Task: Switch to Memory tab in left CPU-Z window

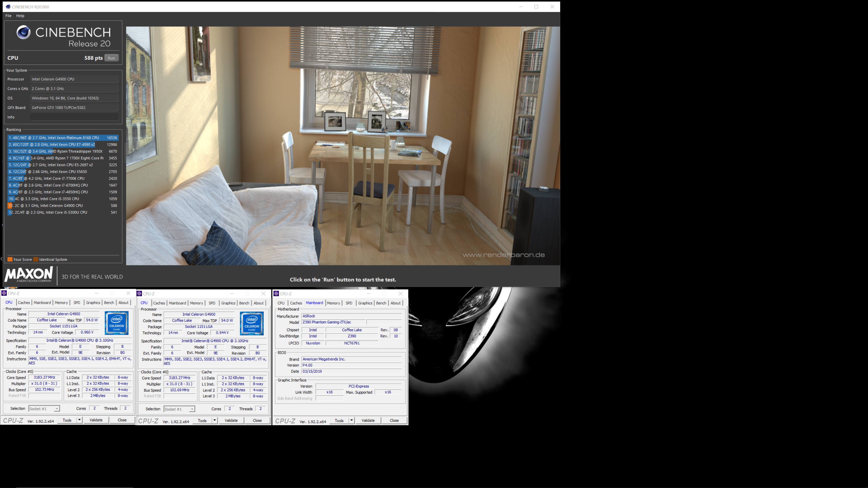Action: point(61,303)
